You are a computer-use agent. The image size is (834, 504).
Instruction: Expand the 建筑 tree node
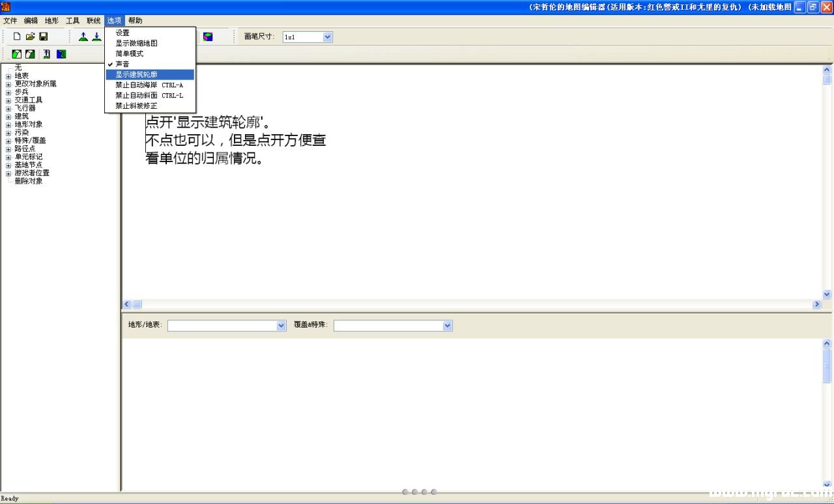(x=8, y=117)
